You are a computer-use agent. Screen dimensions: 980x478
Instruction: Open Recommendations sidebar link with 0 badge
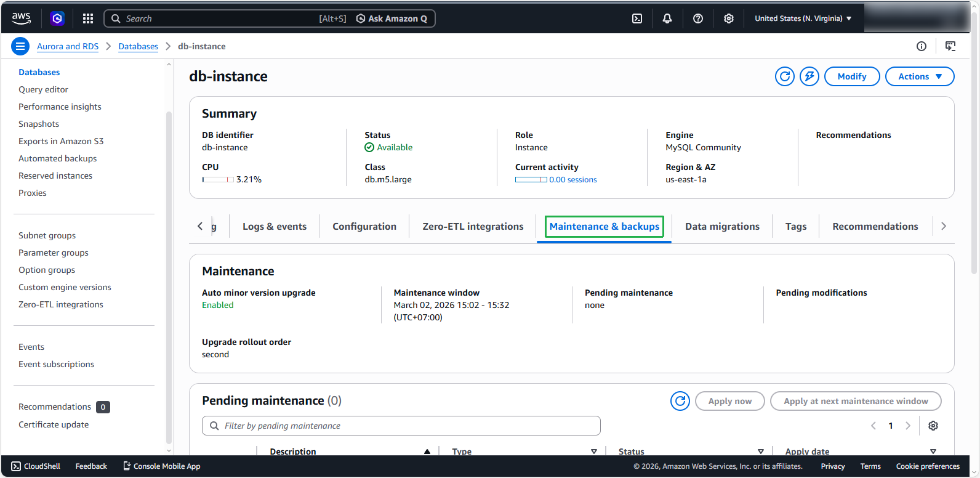click(x=55, y=407)
